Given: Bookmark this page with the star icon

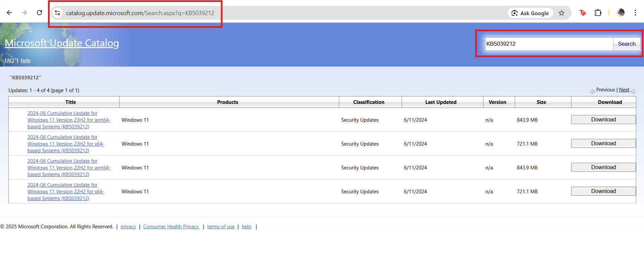Looking at the screenshot, I should point(561,13).
